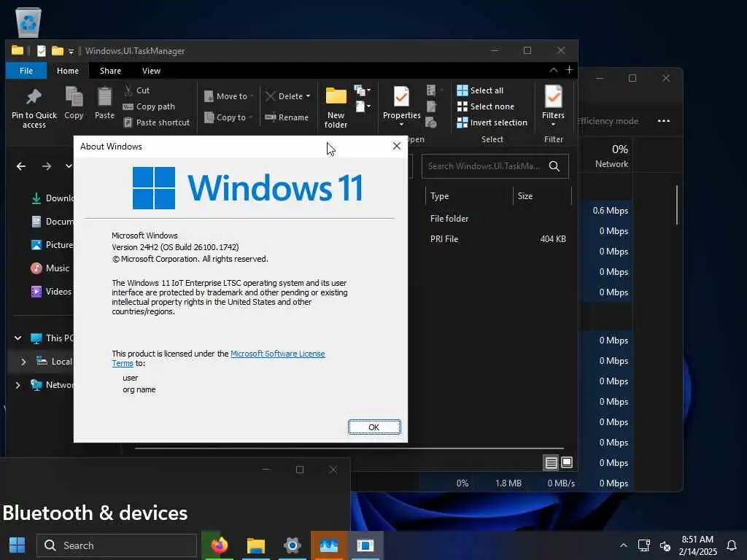Show hidden tray icons chevron

[623, 545]
